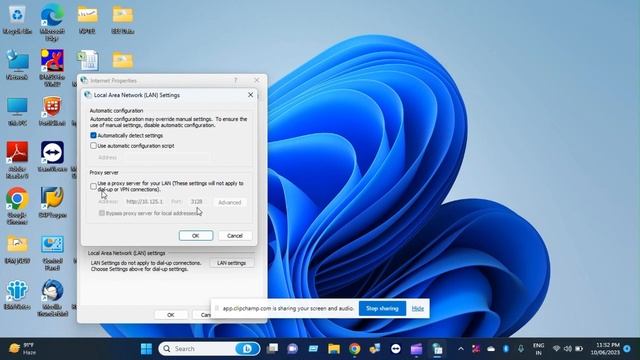The height and width of the screenshot is (360, 640).
Task: Open the Teams Chat taskbar icon
Action: tap(292, 349)
